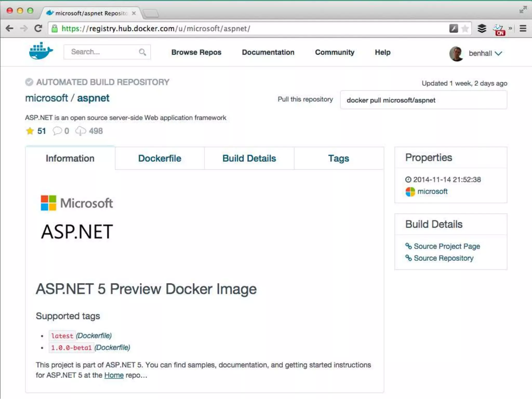Open the Dockerfile link for 1.0.0-beta1
This screenshot has height=399, width=532.
click(x=112, y=348)
